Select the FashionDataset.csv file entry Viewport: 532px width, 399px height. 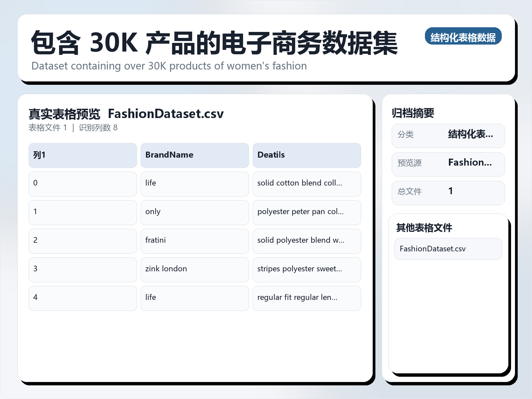[x=448, y=249]
